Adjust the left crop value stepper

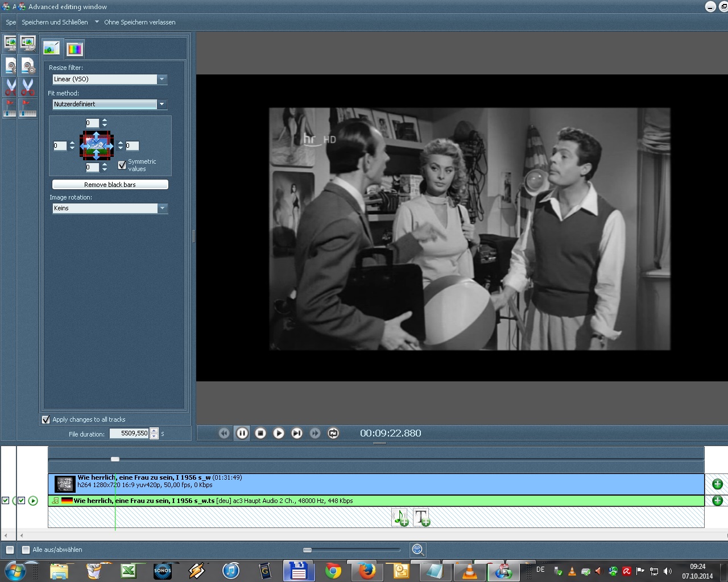(x=72, y=146)
